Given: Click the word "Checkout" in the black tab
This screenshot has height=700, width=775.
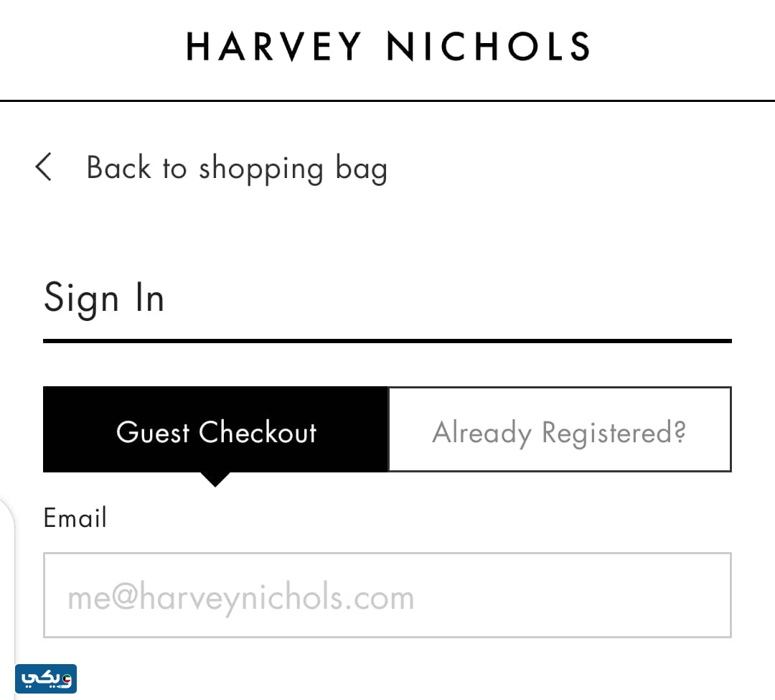Looking at the screenshot, I should 258,433.
